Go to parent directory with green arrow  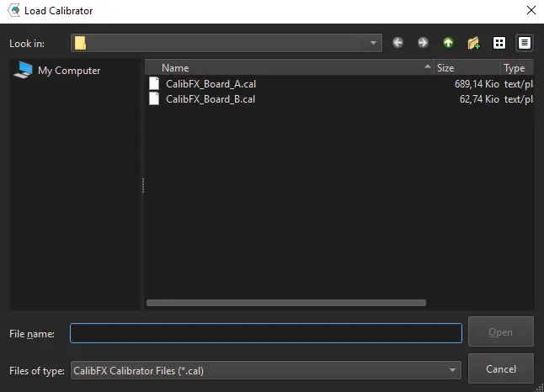(x=448, y=43)
